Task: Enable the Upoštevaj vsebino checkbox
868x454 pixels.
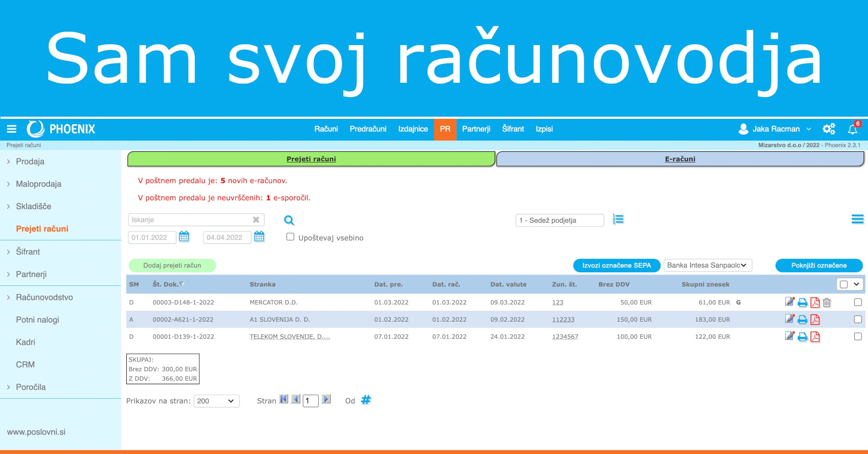Action: click(290, 236)
